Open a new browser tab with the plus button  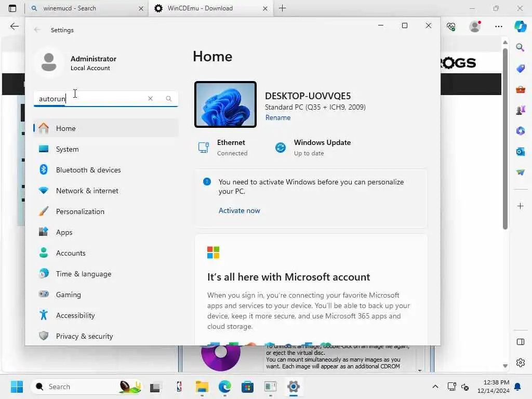coord(282,8)
